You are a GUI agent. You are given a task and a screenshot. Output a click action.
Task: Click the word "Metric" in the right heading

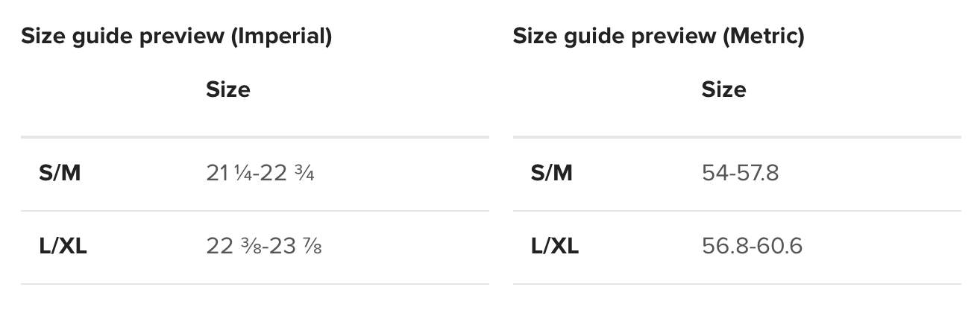[764, 37]
